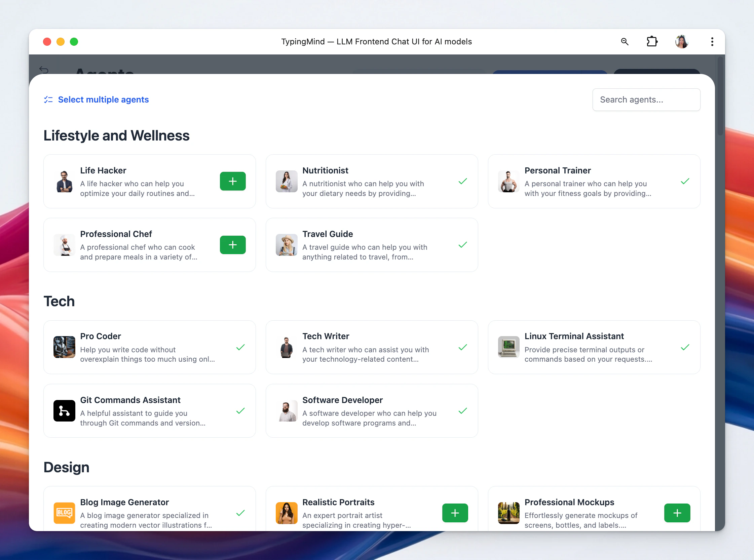Click the Pro Coder robot avatar

[x=64, y=347]
